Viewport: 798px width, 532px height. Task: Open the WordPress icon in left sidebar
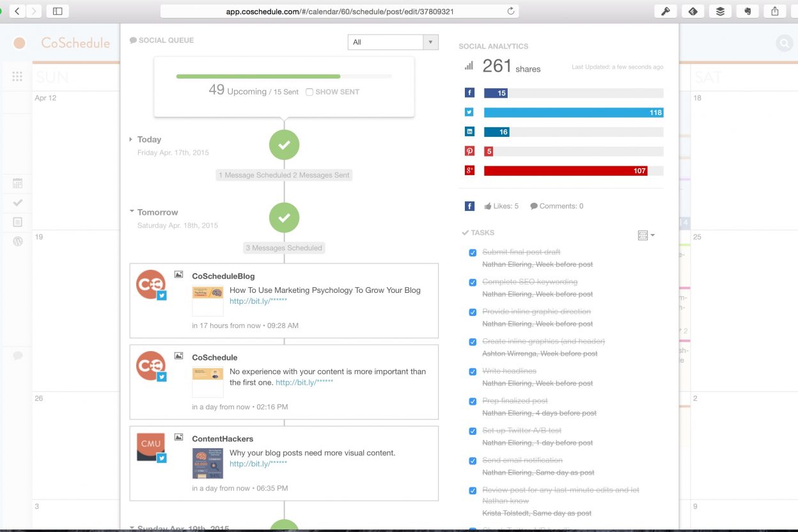[18, 242]
